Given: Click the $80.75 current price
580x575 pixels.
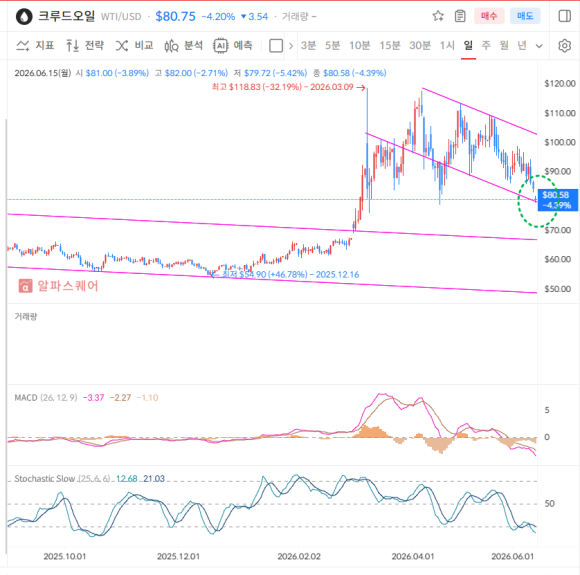Looking at the screenshot, I should click(175, 17).
